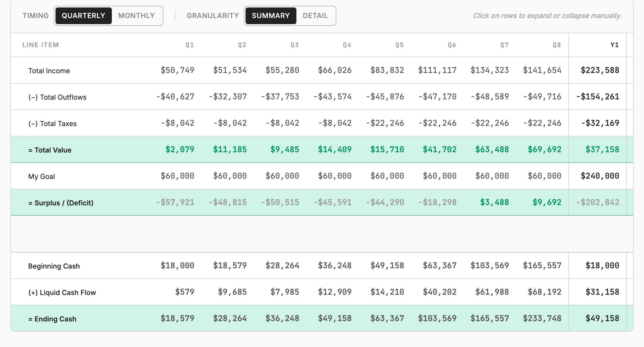This screenshot has height=347, width=644.
Task: Click the Q1 column header
Action: pos(190,45)
